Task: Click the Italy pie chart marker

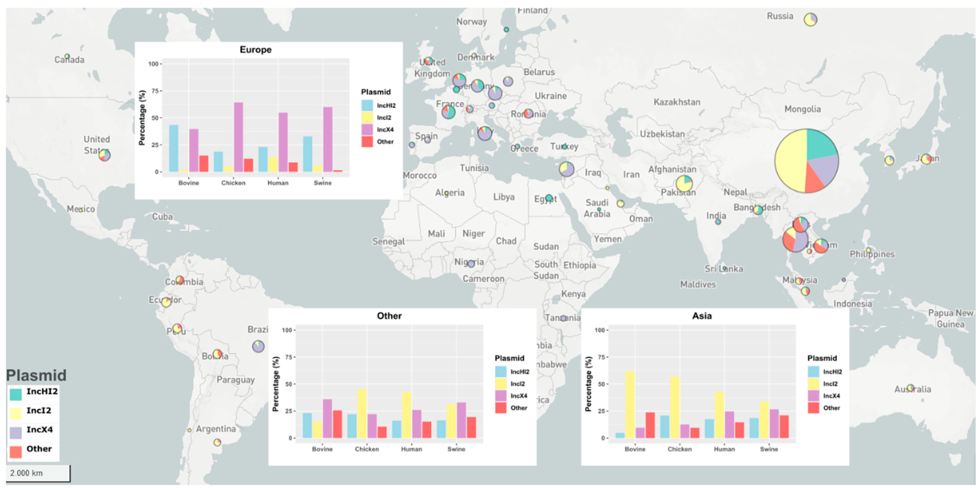Action: (x=485, y=133)
